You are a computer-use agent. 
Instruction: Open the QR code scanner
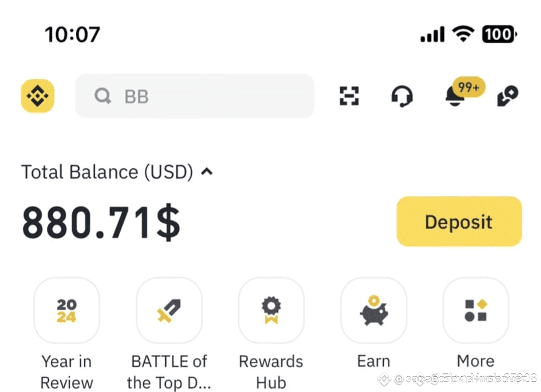pos(349,95)
